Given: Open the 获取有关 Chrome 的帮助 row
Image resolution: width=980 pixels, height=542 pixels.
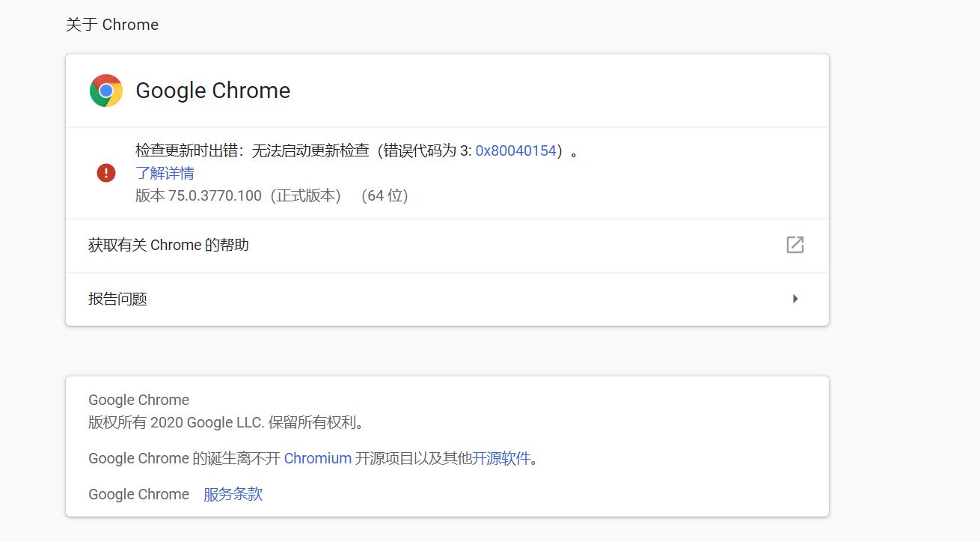Looking at the screenshot, I should 447,245.
